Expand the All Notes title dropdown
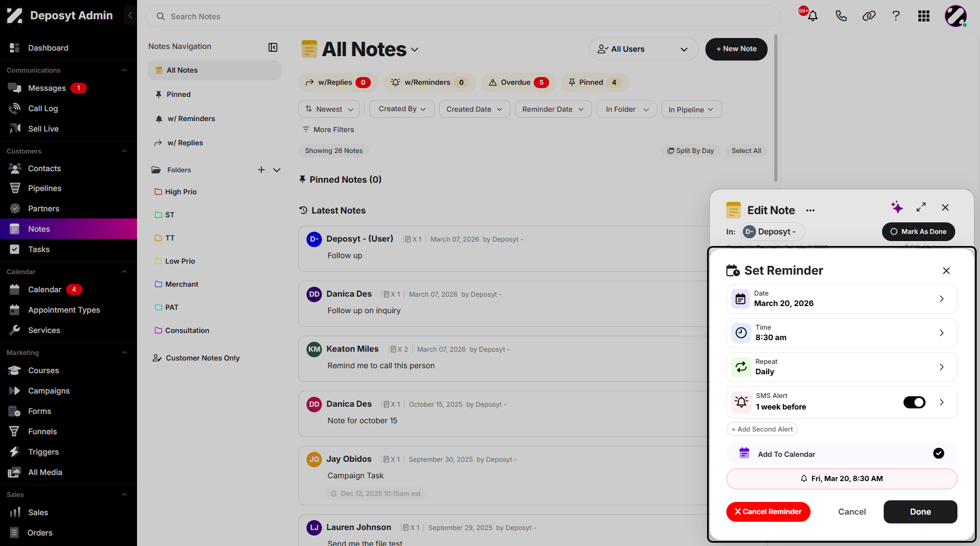This screenshot has height=546, width=980. pyautogui.click(x=415, y=50)
